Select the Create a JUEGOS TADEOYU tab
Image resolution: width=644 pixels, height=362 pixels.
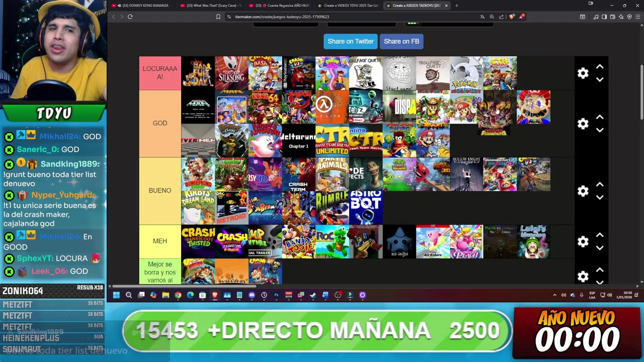pyautogui.click(x=417, y=6)
